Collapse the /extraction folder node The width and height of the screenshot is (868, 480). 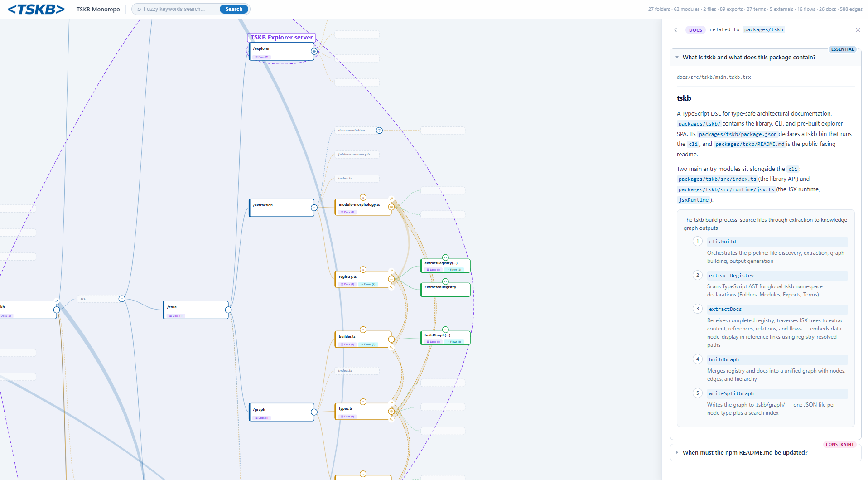point(314,208)
